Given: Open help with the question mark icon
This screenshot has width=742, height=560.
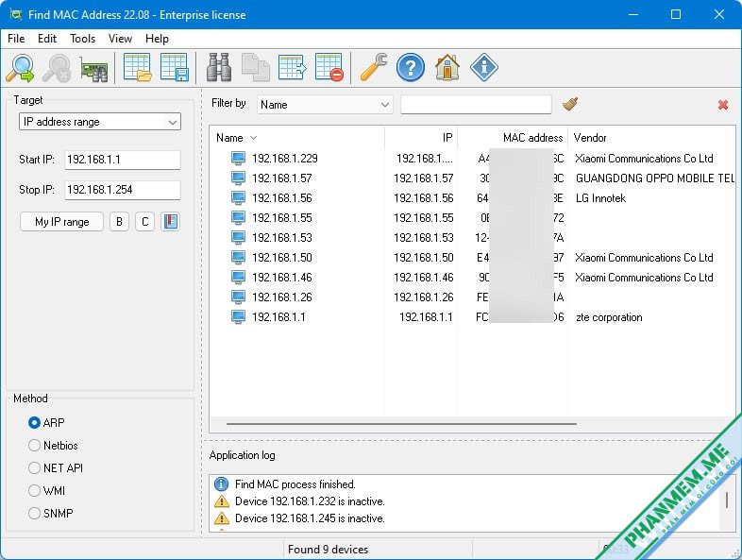Looking at the screenshot, I should click(x=411, y=68).
